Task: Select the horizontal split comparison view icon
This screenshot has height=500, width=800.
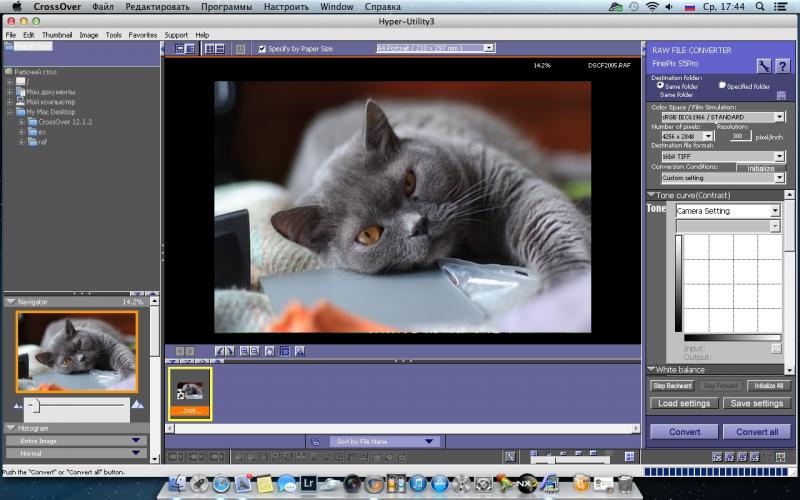Action: tap(220, 49)
